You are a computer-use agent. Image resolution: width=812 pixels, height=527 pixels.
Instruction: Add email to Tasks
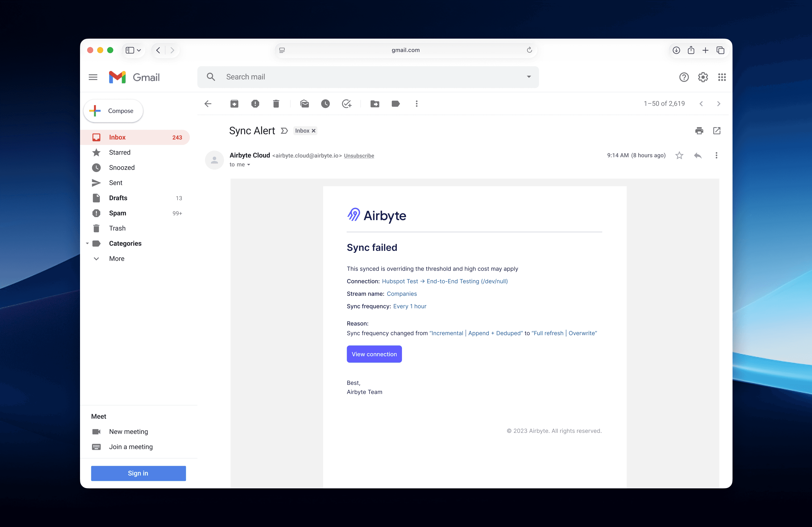coord(346,104)
